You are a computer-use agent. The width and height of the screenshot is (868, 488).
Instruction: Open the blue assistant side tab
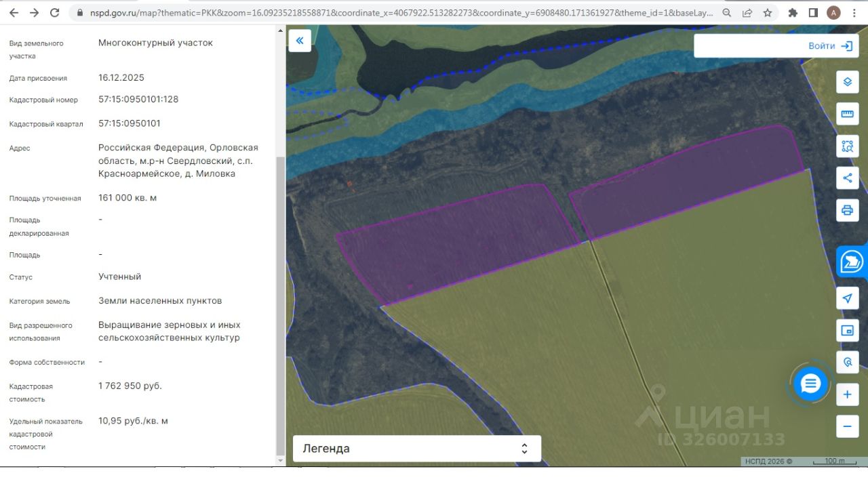(x=852, y=262)
